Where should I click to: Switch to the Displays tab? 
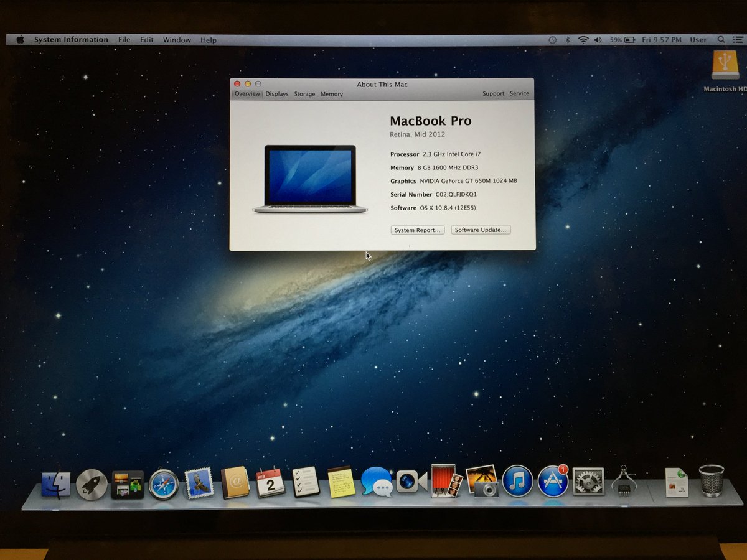click(x=277, y=94)
